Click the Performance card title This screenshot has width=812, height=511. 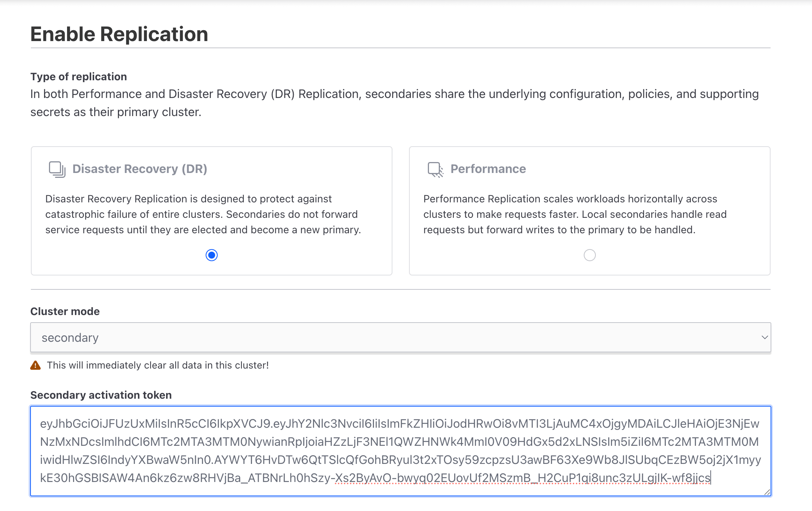488,169
